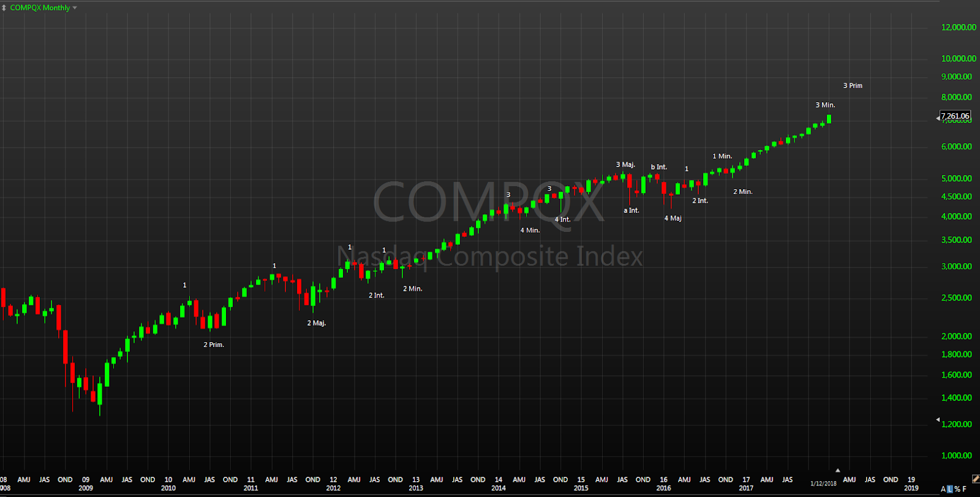
Task: Select the "3 Min." annotation
Action: [x=825, y=105]
